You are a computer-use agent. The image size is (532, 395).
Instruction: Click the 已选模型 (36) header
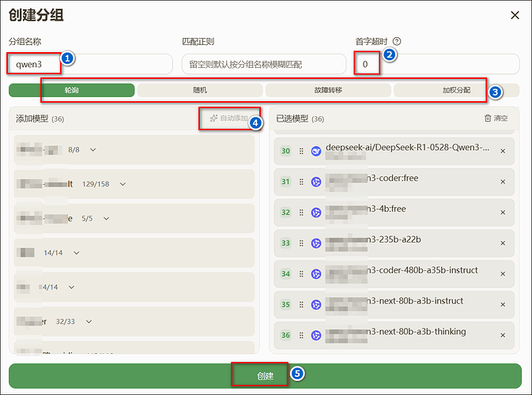300,118
